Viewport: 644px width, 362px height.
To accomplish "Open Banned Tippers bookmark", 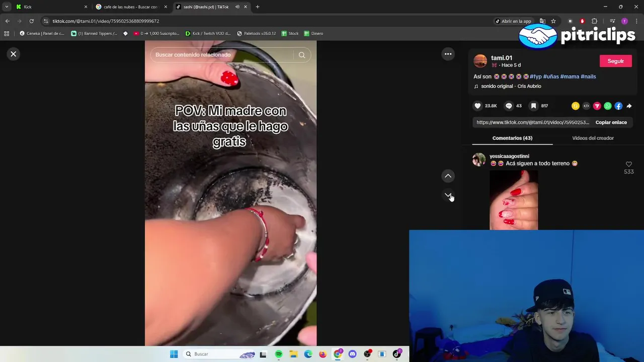I will click(94, 33).
